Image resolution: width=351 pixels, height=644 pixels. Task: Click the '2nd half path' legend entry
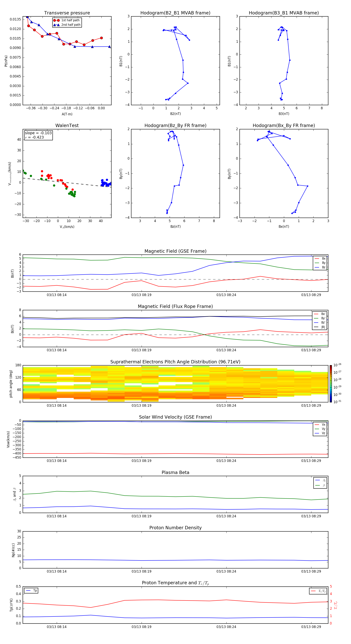(67, 25)
